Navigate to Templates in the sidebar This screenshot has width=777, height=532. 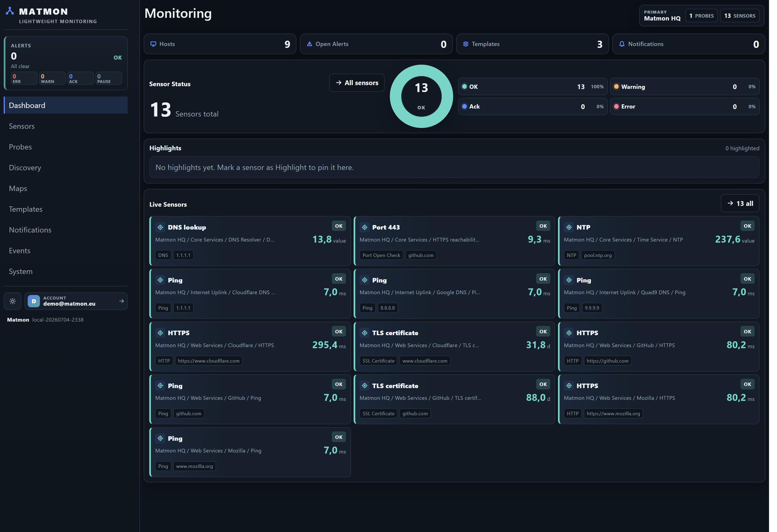[x=66, y=209]
